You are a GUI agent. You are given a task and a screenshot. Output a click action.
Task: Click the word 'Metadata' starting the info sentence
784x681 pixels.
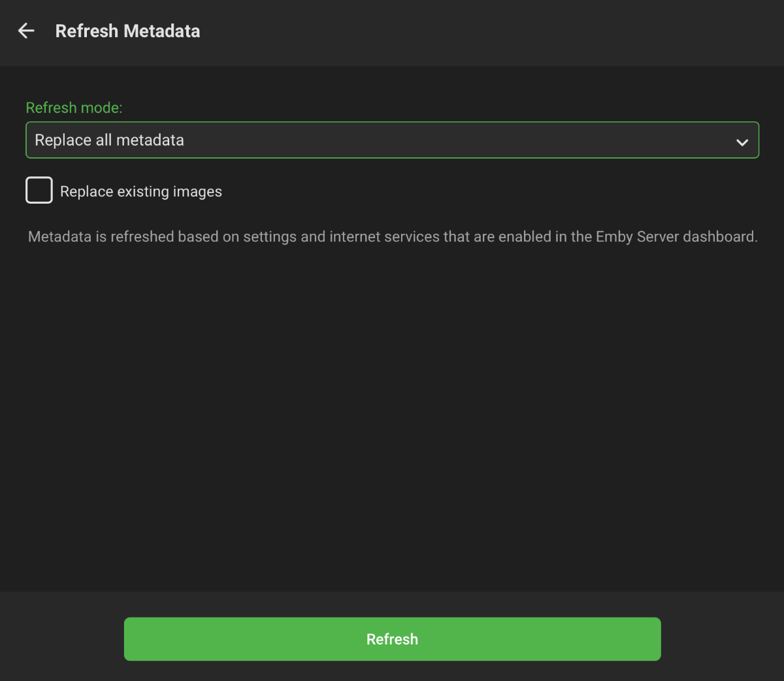tap(59, 237)
